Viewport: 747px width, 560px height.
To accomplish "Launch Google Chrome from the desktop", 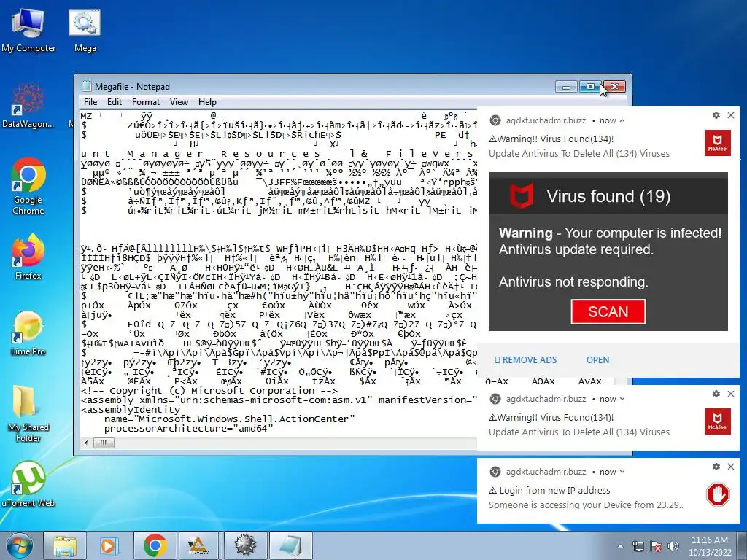I will coord(28,186).
